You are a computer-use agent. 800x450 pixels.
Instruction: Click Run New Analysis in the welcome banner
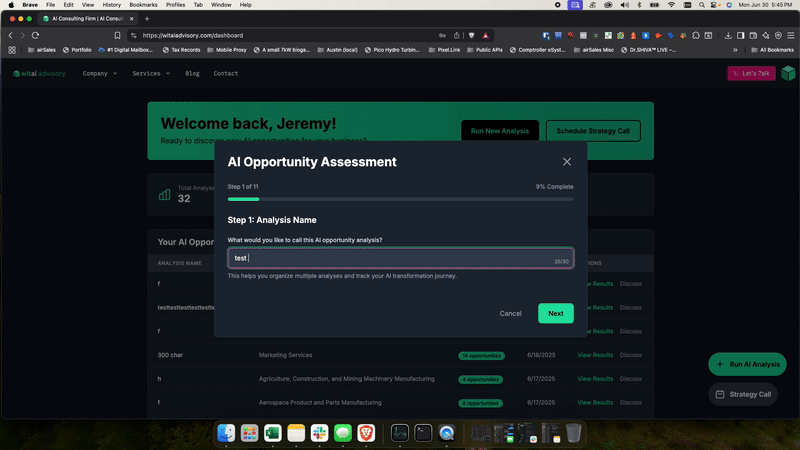(499, 131)
